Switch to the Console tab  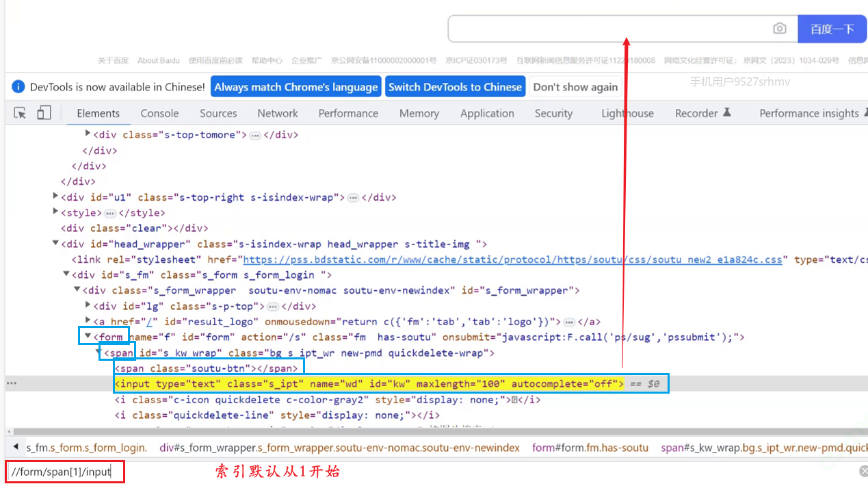159,114
